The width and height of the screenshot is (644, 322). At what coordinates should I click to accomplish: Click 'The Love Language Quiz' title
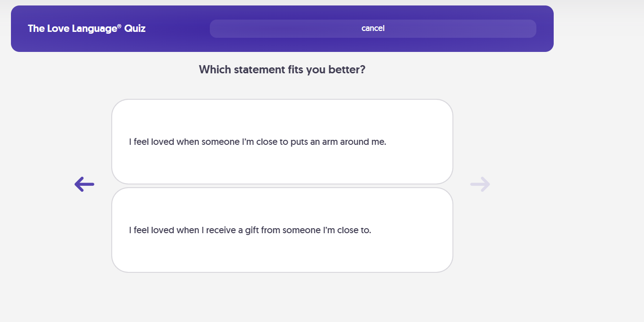pos(87,29)
